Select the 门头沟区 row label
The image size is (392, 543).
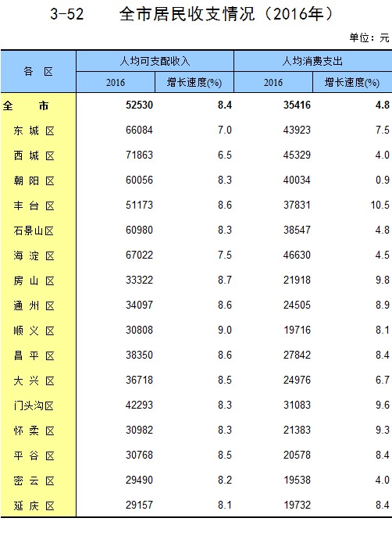34,405
